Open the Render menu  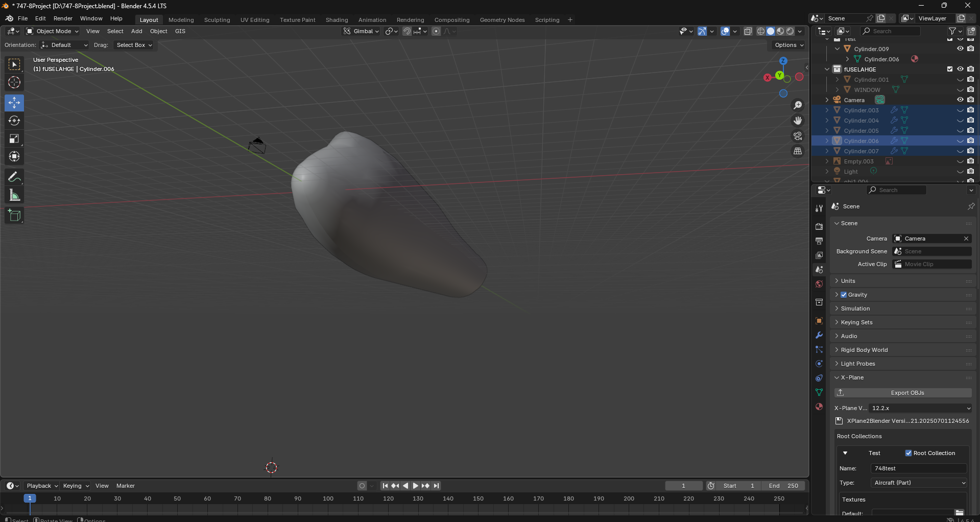pos(63,18)
